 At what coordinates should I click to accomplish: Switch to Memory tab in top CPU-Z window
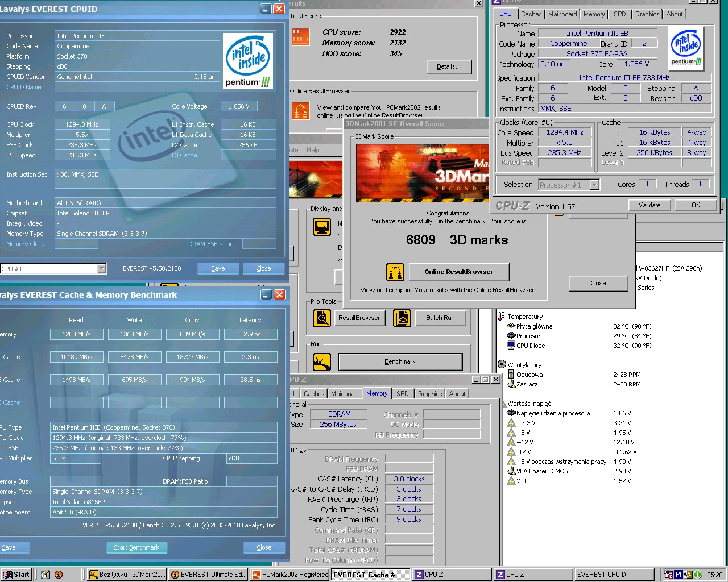coord(594,14)
